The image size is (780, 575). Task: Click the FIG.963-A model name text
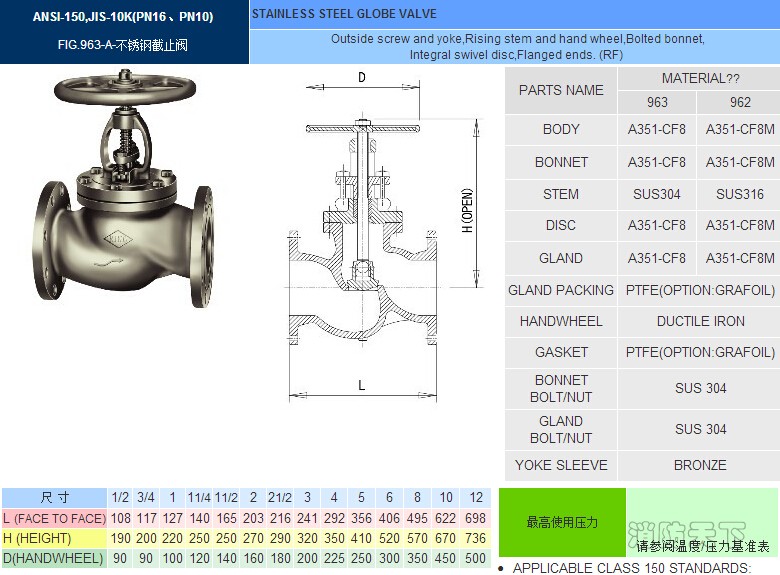point(123,45)
